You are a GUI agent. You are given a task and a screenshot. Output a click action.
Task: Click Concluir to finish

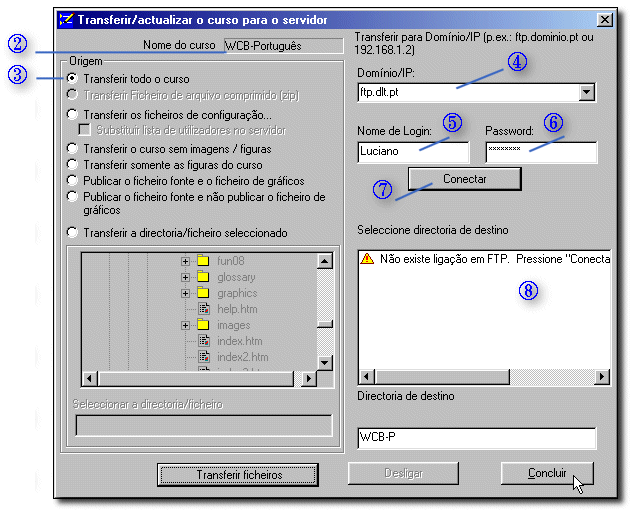547,473
